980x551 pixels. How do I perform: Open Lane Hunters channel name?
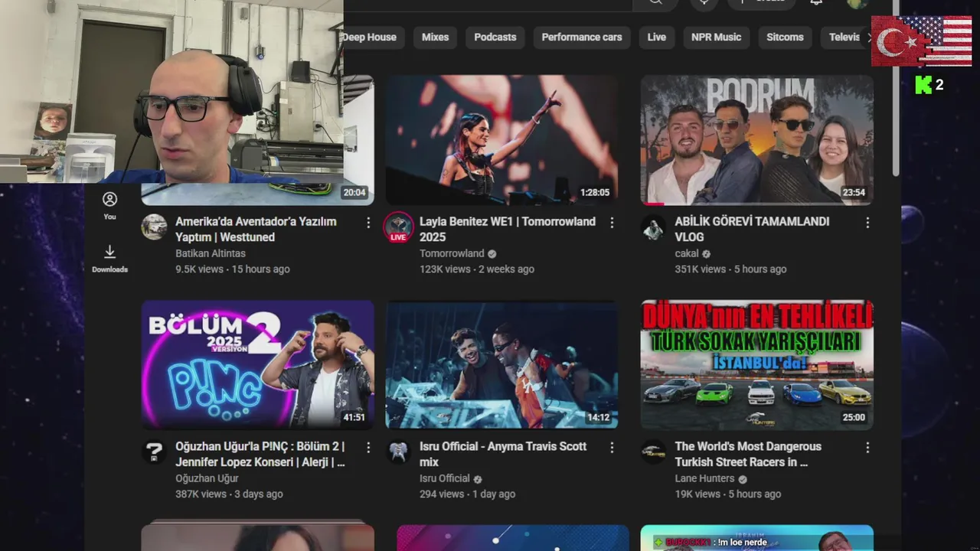pos(704,478)
